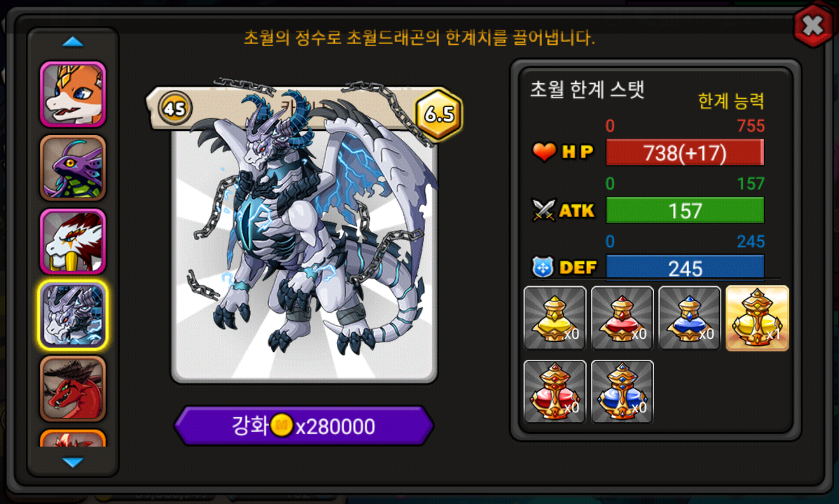Close the transcendence window with red X
Image resolution: width=839 pixels, height=504 pixels.
pos(813,24)
